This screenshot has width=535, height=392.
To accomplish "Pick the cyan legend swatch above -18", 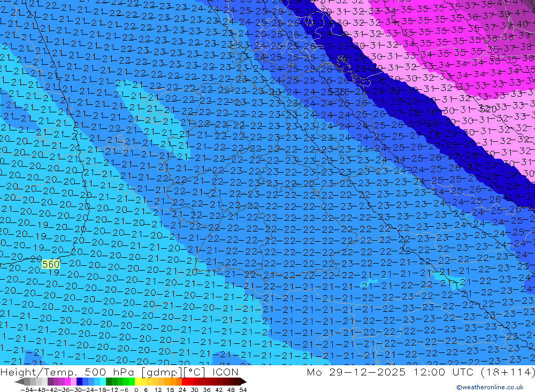I will click(103, 382).
